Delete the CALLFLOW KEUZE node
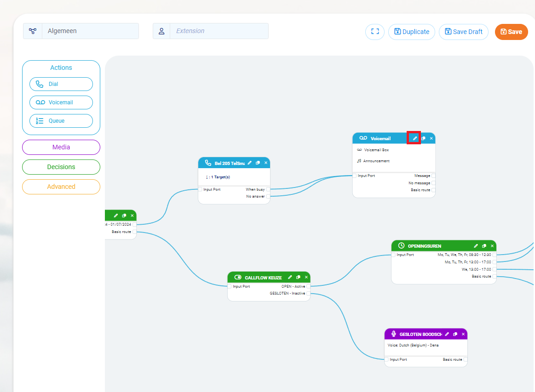 click(x=306, y=277)
